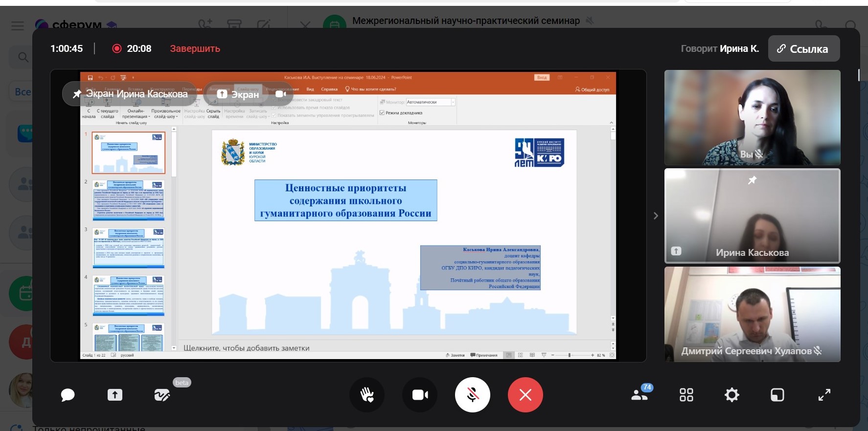Screen dimensions: 868x431
Task: Click zoom in plus button
Action: [592, 355]
